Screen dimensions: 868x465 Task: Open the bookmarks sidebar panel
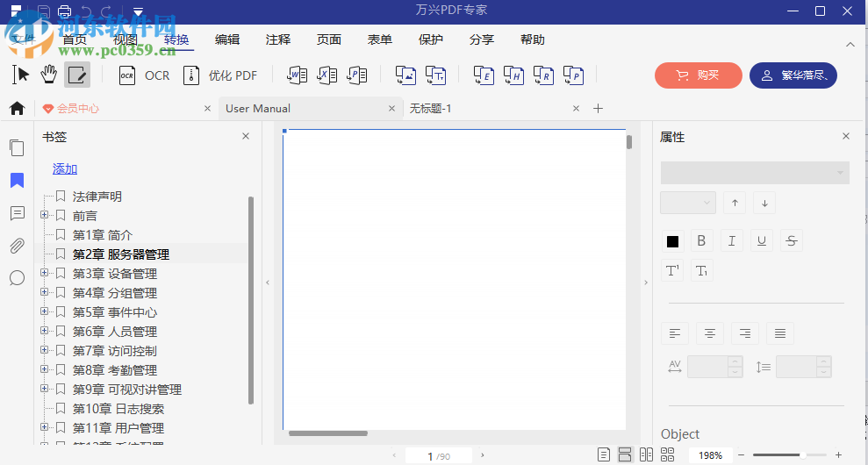point(18,181)
